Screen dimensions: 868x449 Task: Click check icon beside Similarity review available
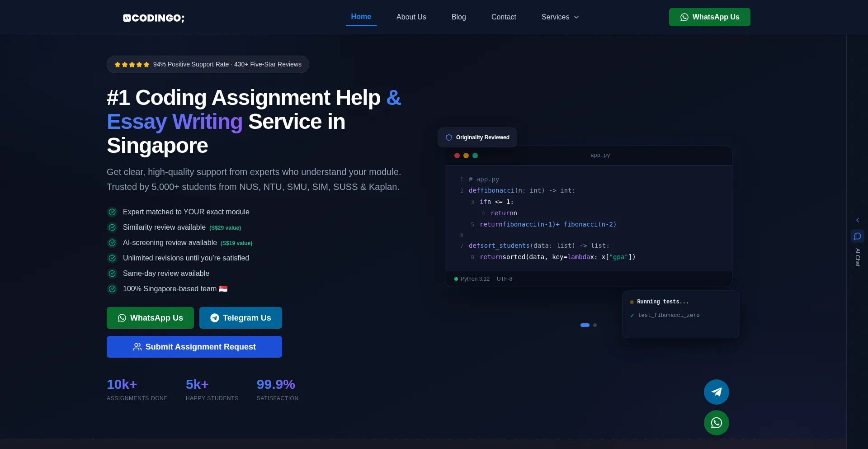point(112,227)
